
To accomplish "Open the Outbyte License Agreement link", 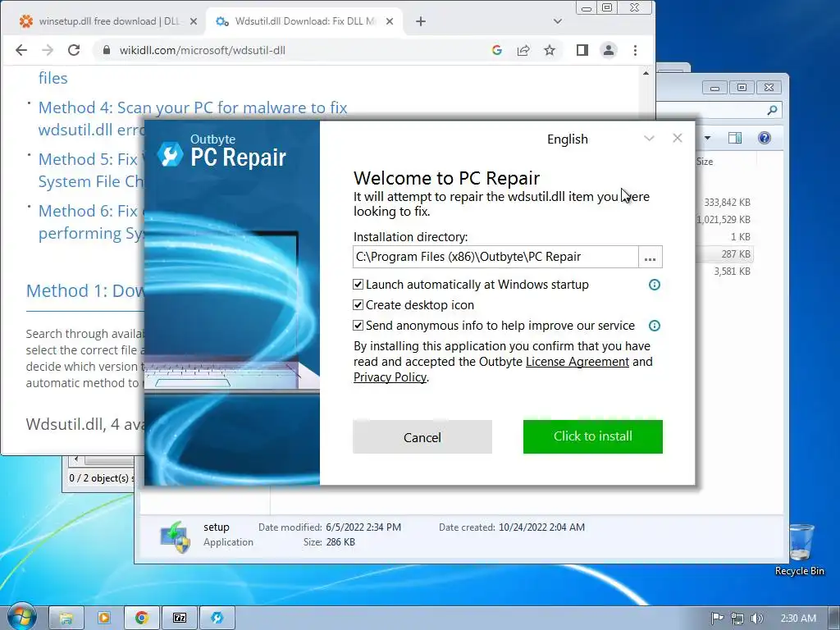I will [577, 362].
